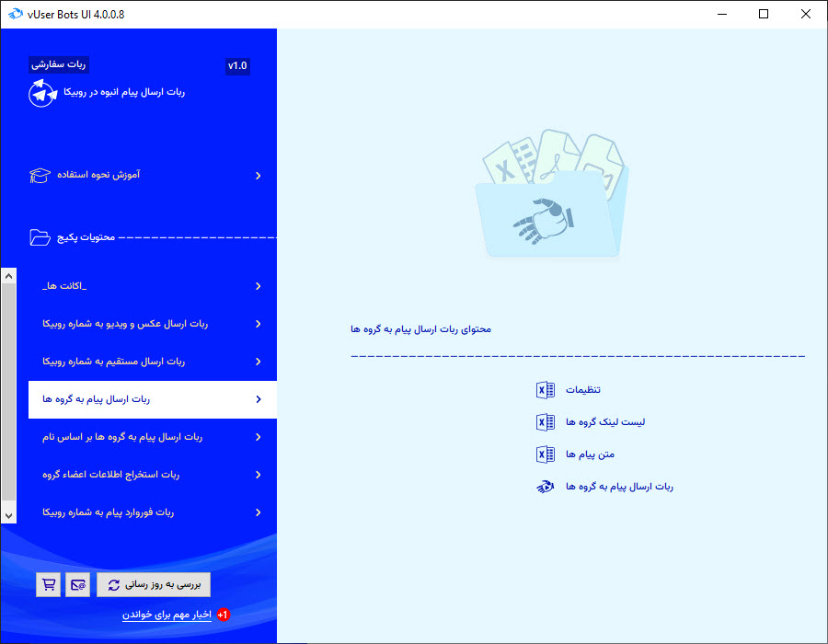
Task: Maximize the vUser Bots UI window
Action: tap(764, 14)
